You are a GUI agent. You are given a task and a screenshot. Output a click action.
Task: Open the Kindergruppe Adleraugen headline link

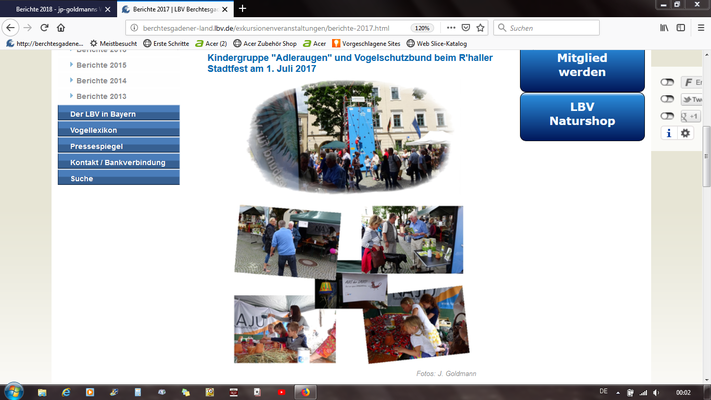pos(350,63)
